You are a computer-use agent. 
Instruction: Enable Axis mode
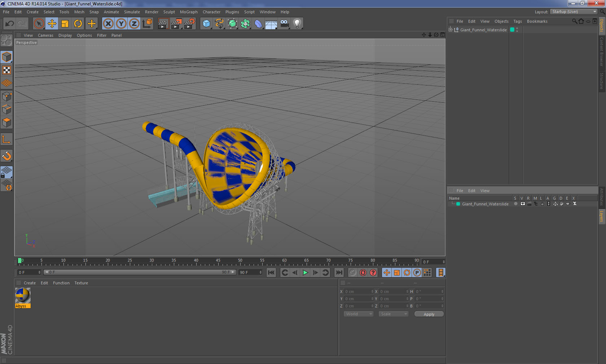point(6,139)
